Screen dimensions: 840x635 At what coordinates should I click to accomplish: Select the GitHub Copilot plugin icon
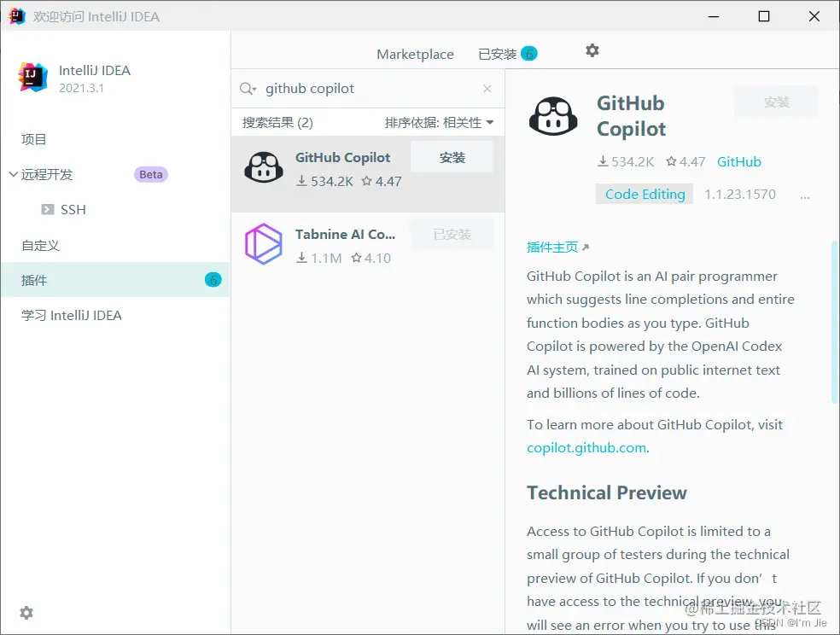263,167
